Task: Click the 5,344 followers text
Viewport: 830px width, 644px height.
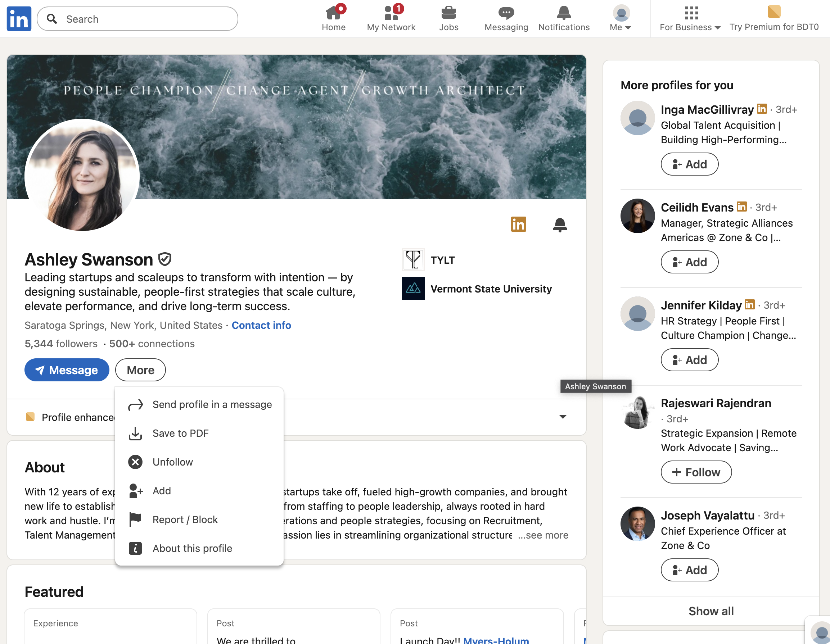Action: (61, 344)
